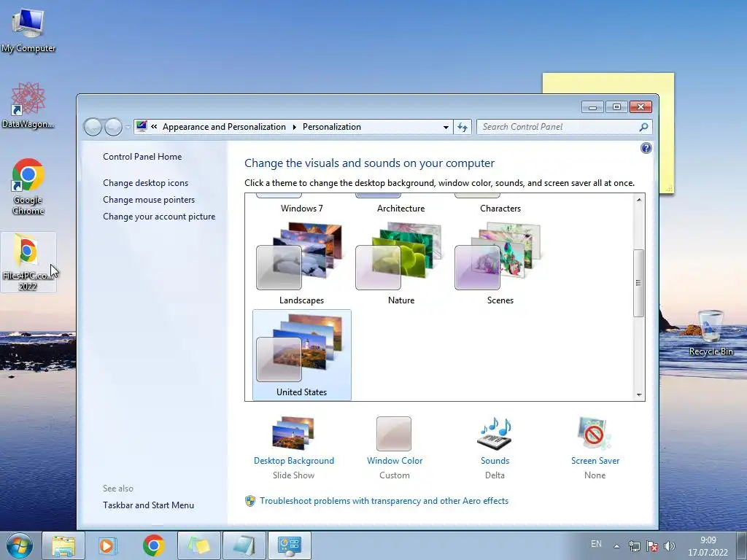The image size is (747, 560).
Task: Open Chrome from the taskbar
Action: [x=153, y=545]
